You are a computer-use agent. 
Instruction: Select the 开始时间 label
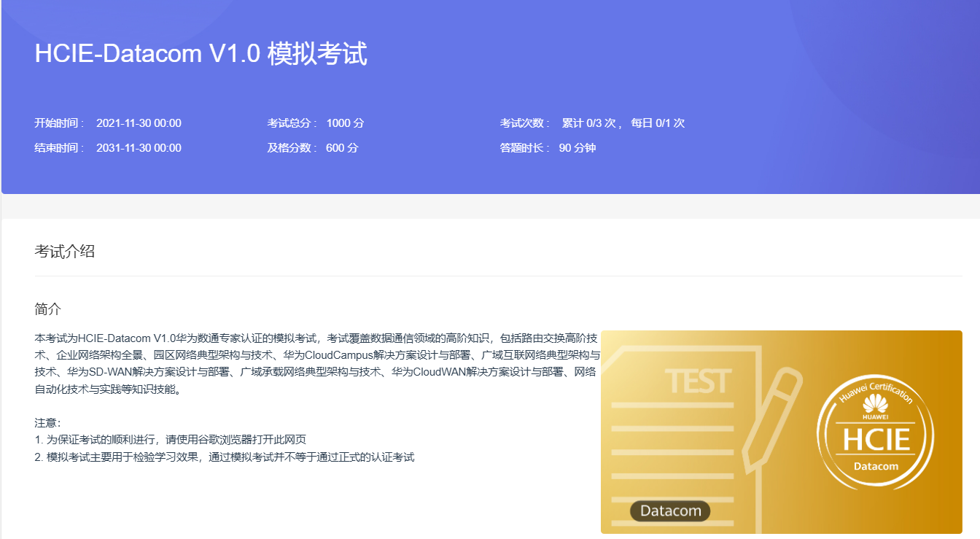60,123
